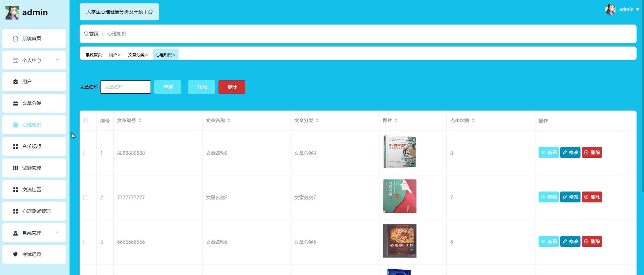Viewport: 644px width, 275px height.
Task: Click the clipboard icon beside 心理知识
Action: pyautogui.click(x=15, y=125)
